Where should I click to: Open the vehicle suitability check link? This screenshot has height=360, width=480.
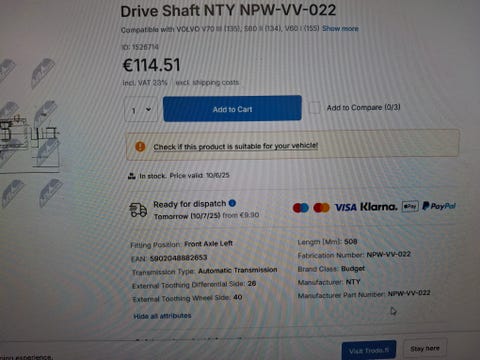[x=236, y=146]
